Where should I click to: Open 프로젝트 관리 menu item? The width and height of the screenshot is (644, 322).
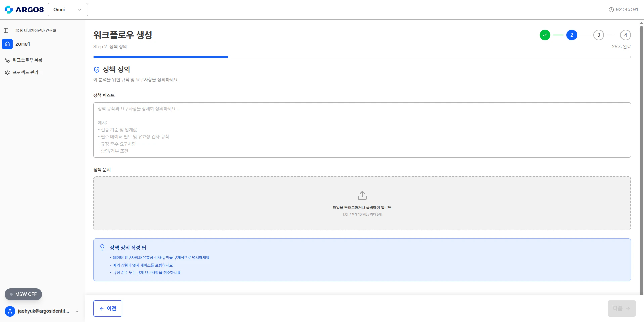point(26,72)
